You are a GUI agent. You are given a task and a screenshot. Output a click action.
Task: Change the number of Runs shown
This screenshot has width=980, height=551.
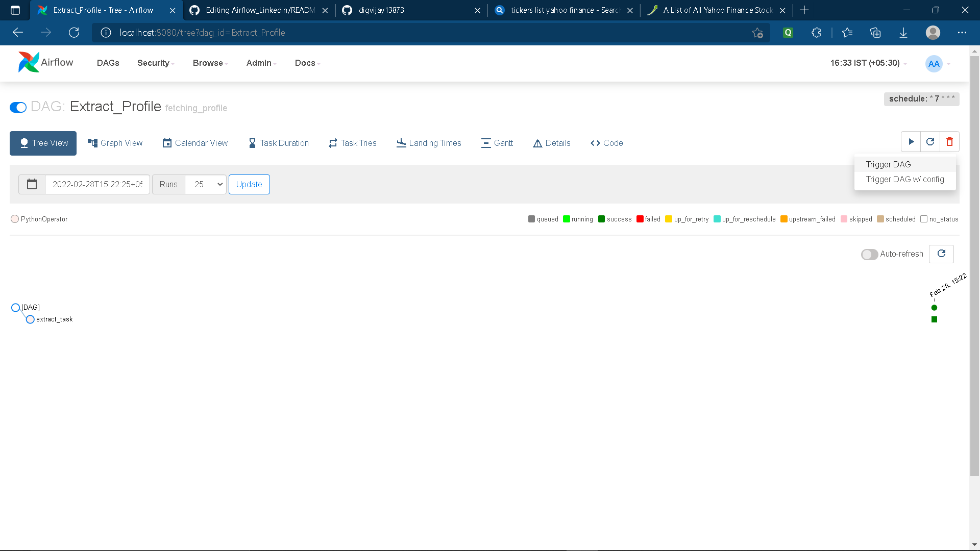click(x=206, y=184)
